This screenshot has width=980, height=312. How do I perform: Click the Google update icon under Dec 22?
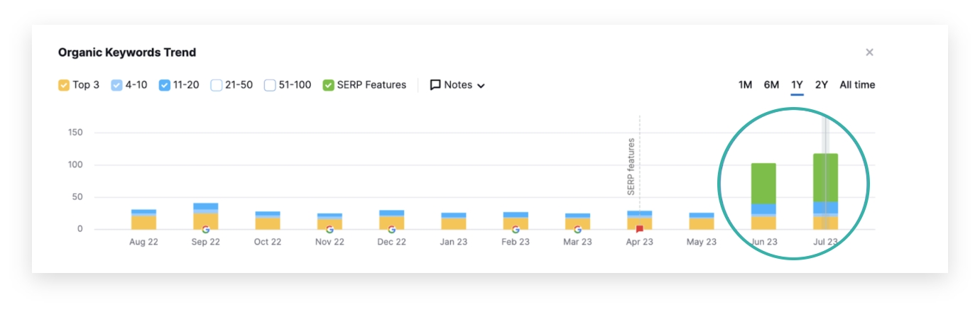pos(391,230)
